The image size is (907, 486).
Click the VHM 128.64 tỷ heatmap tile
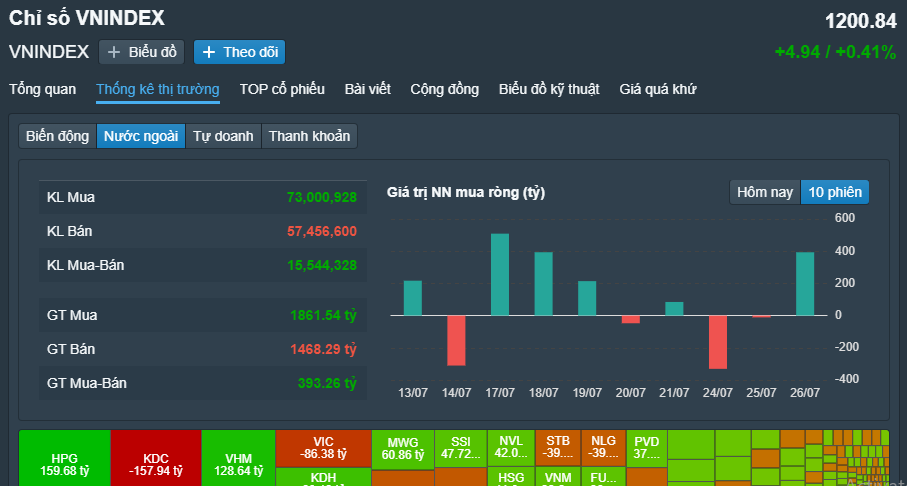click(x=238, y=458)
